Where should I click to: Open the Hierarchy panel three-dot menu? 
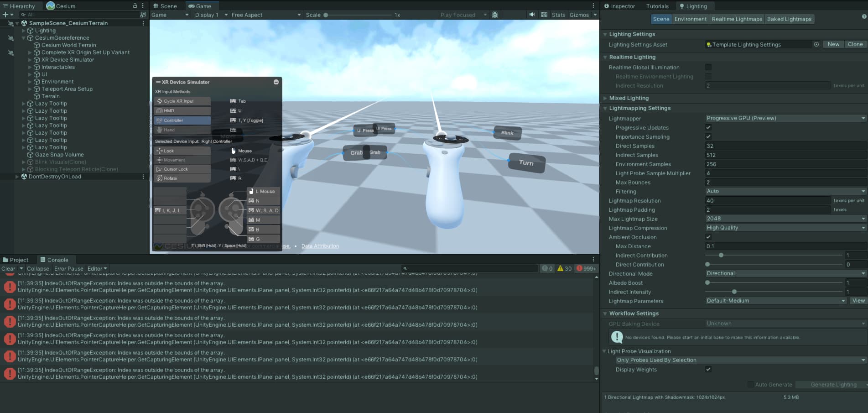[143, 6]
